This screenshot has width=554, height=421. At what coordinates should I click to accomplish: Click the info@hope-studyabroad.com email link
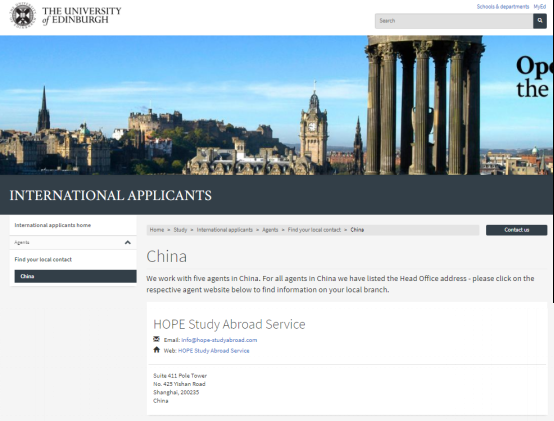pyautogui.click(x=219, y=340)
